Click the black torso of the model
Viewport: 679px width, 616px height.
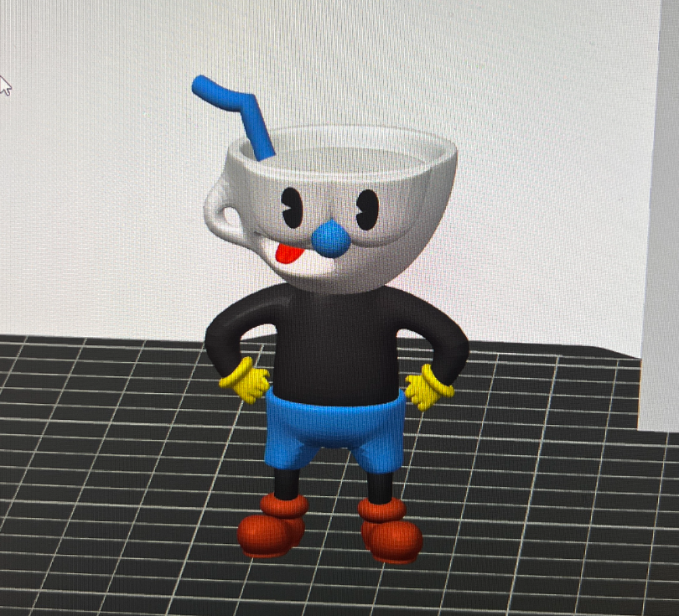coord(335,346)
